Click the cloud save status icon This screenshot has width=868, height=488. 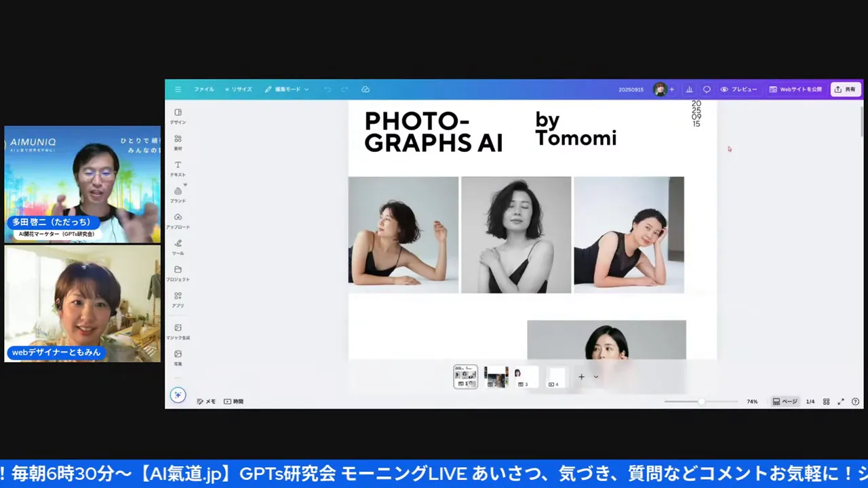coord(366,89)
